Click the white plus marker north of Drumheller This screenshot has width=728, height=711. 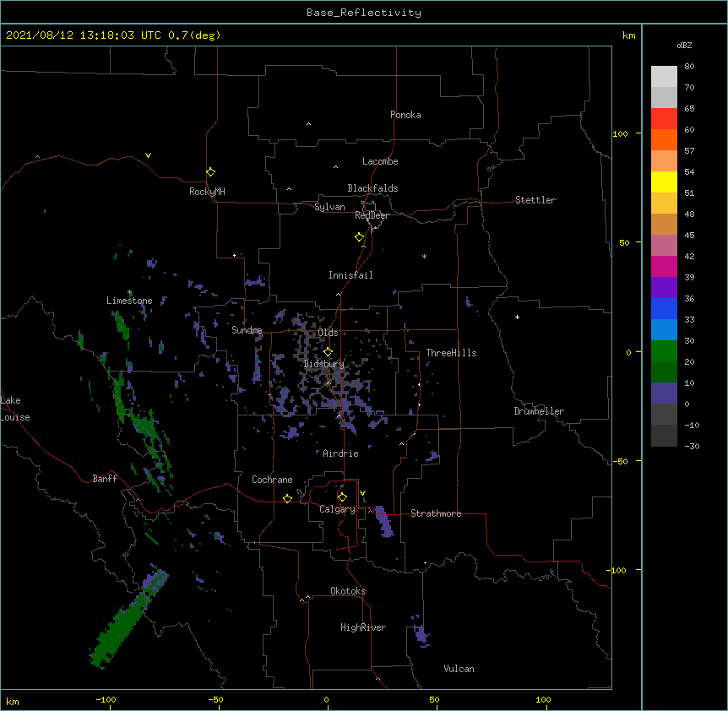[517, 317]
